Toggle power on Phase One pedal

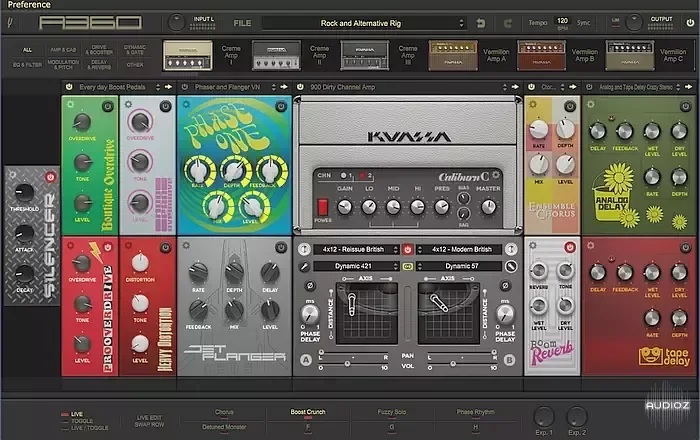(281, 106)
